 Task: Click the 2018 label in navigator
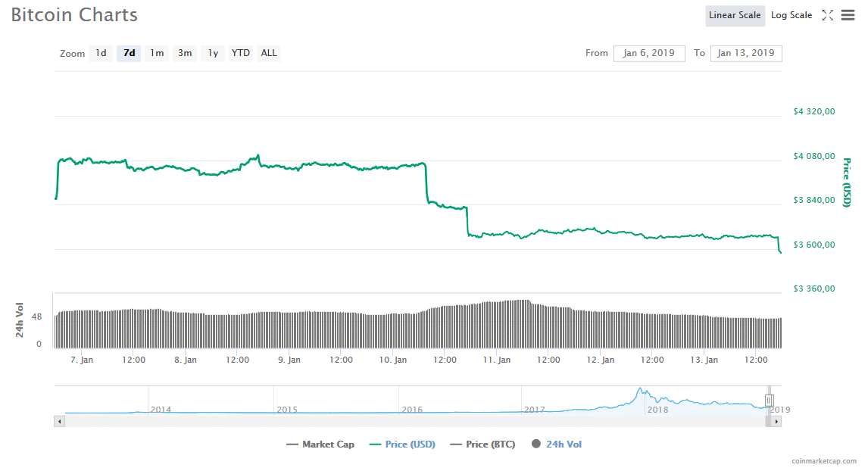[x=657, y=410]
